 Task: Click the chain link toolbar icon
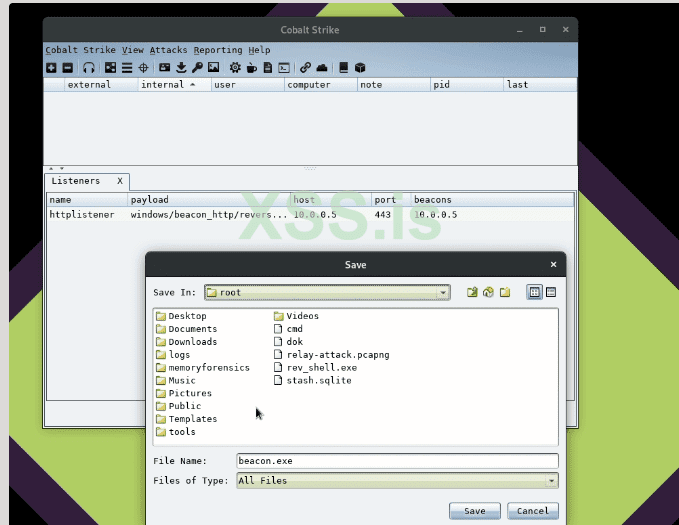click(306, 68)
